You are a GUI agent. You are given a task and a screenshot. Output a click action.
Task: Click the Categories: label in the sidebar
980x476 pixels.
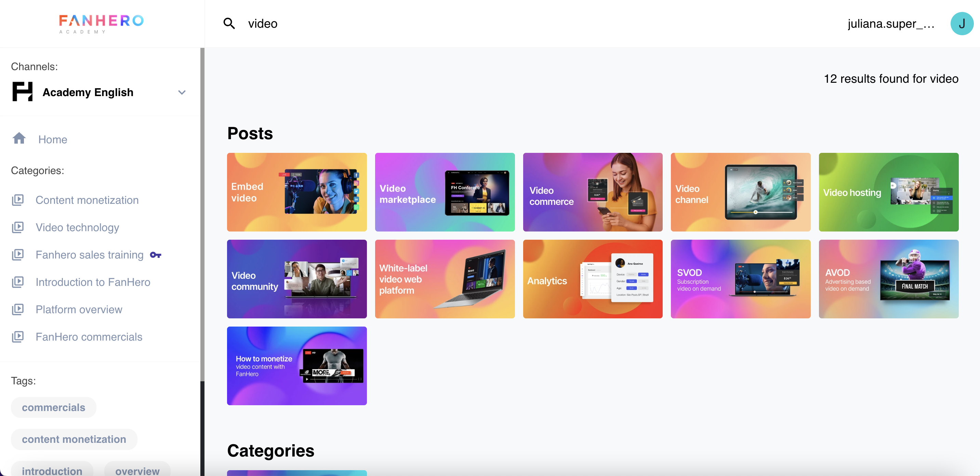pos(37,170)
